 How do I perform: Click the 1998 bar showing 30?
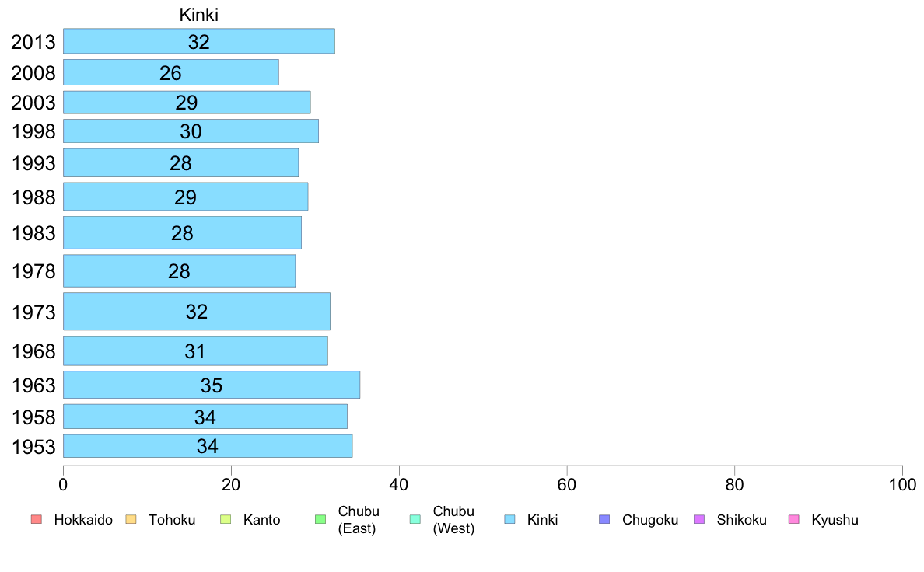coord(191,131)
